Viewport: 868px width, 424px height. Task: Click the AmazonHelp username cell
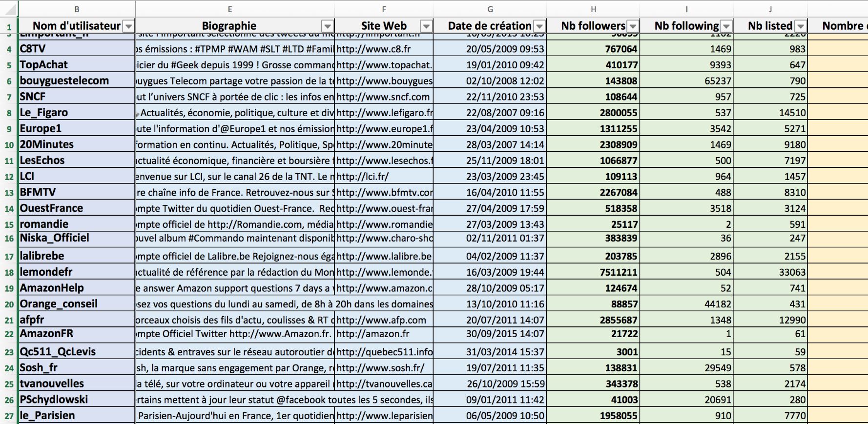click(x=77, y=288)
